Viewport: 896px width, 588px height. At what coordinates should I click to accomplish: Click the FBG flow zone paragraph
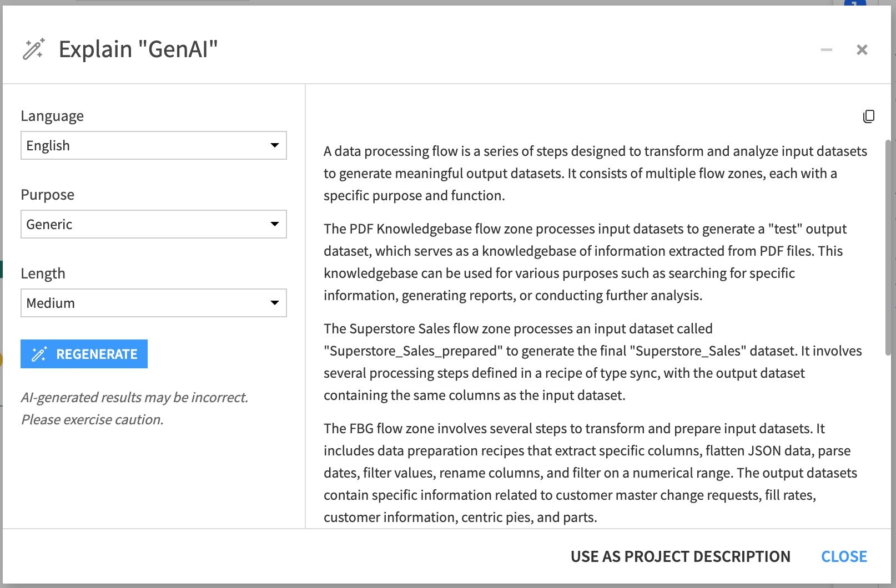click(590, 473)
